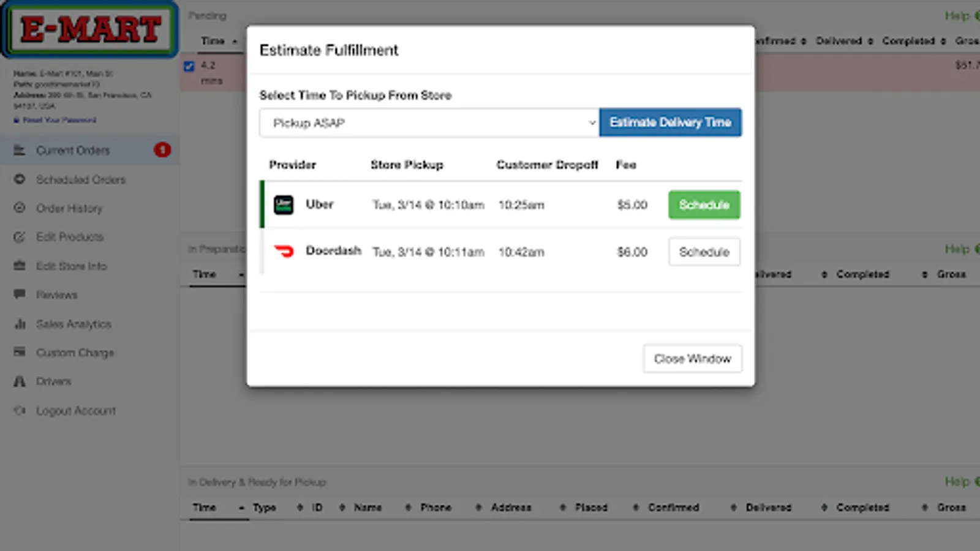Click the Doordash provider logo icon

[x=284, y=252]
